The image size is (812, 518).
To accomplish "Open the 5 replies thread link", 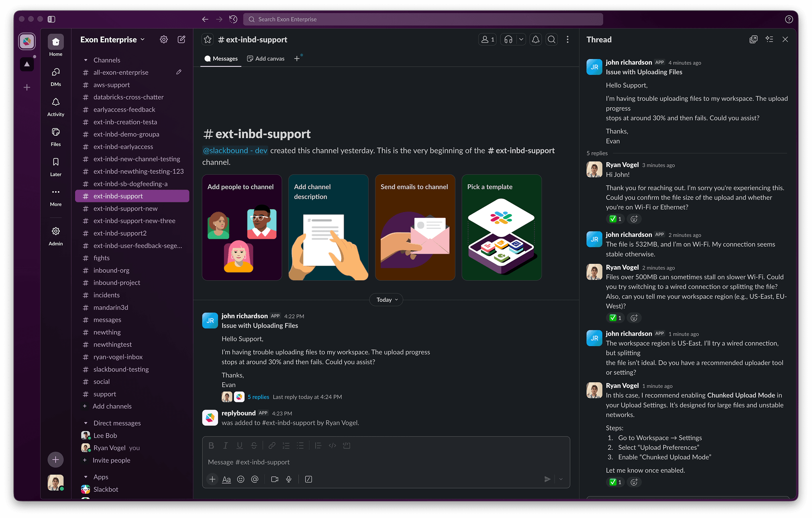I will click(258, 397).
